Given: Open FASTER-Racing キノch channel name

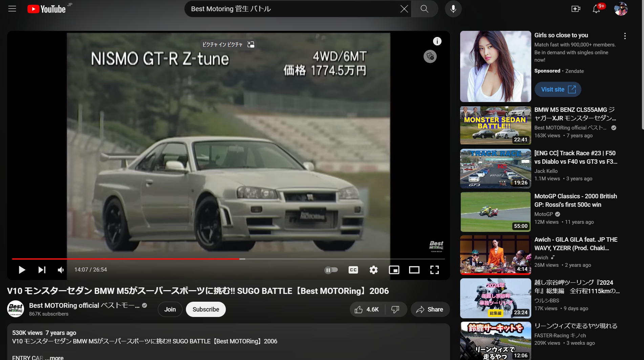Looking at the screenshot, I should click(x=560, y=336).
